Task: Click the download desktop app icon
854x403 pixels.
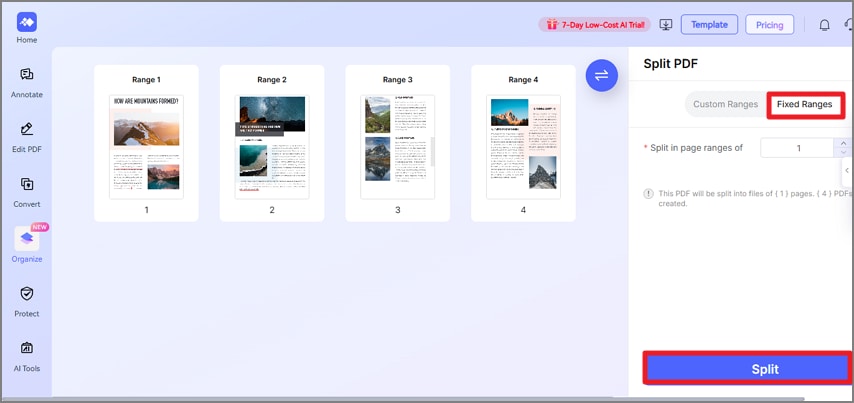Action: [666, 25]
